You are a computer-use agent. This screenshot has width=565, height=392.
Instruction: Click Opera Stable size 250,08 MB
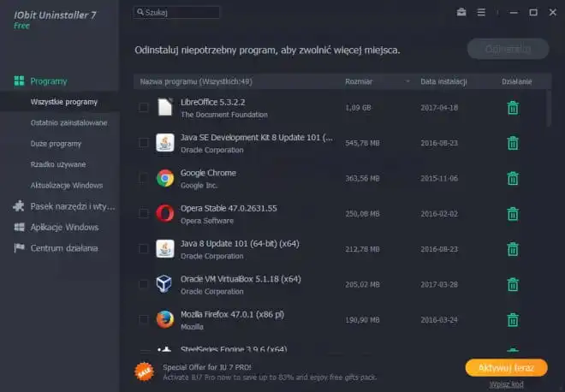362,214
